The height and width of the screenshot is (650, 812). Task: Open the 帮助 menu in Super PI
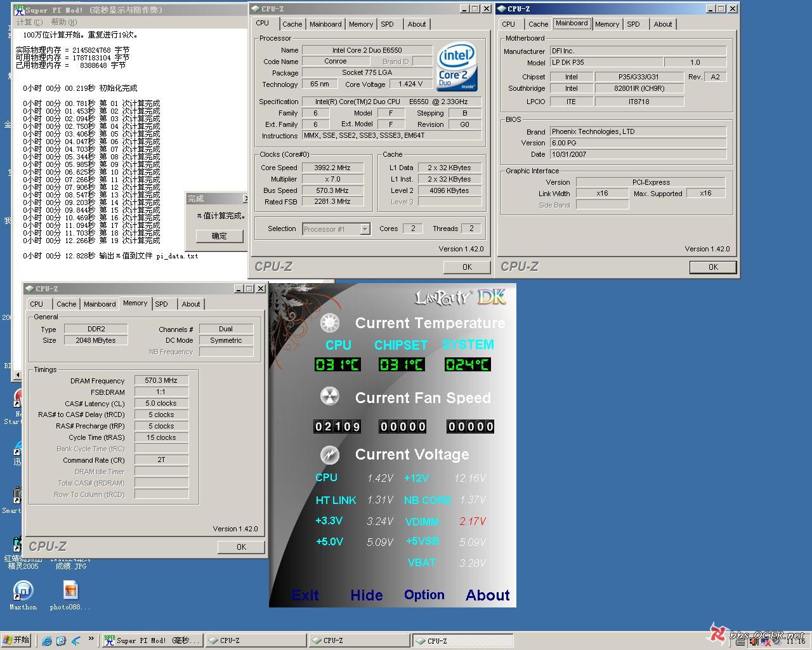[x=63, y=22]
